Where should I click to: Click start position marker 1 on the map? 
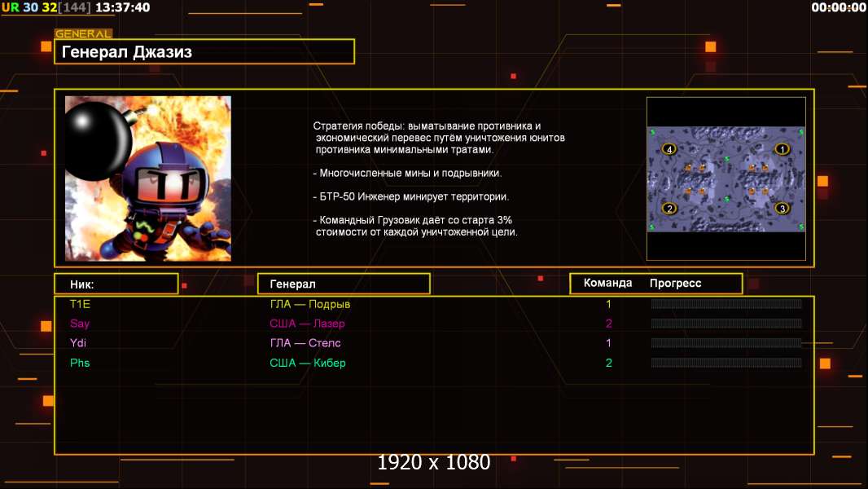click(x=782, y=149)
